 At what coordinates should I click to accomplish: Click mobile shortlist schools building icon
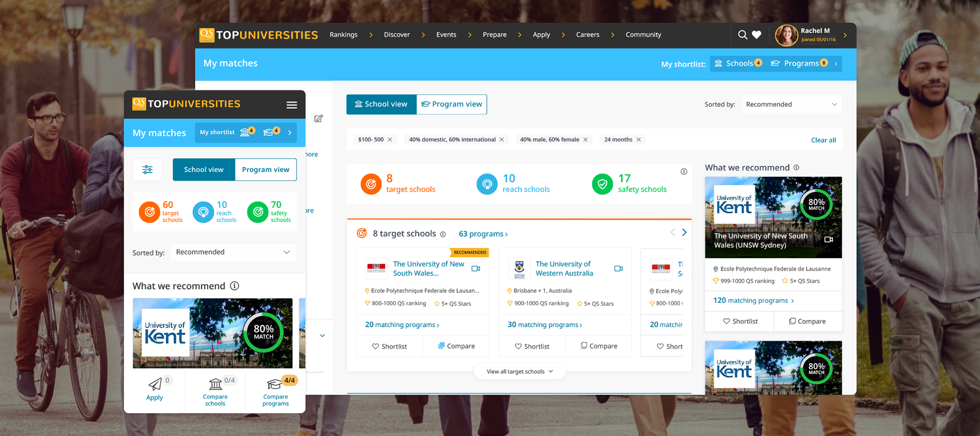pos(245,133)
